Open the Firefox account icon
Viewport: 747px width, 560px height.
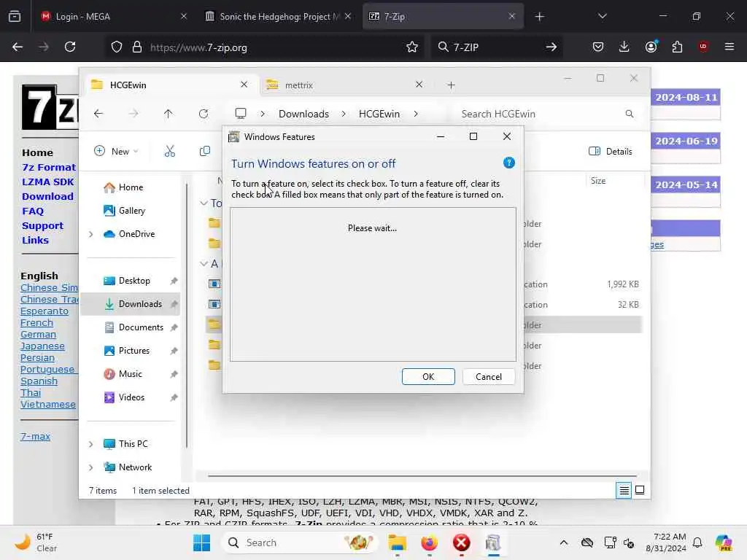tap(651, 47)
